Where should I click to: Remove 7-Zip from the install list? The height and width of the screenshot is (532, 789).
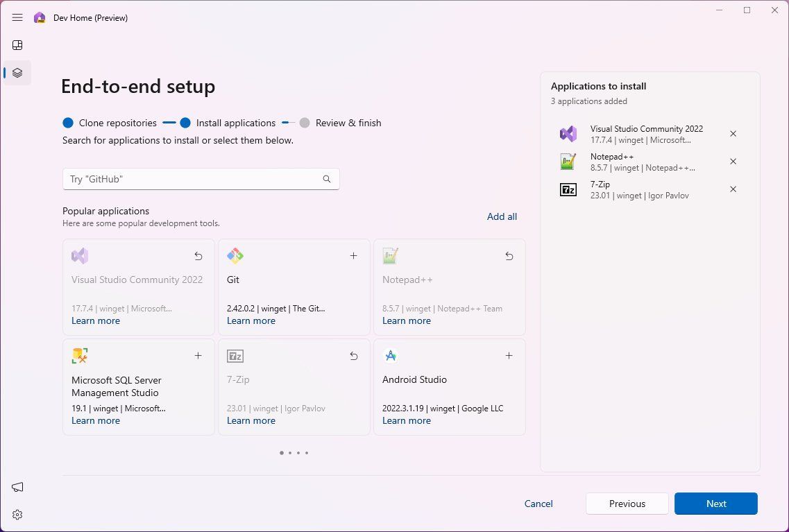[733, 189]
